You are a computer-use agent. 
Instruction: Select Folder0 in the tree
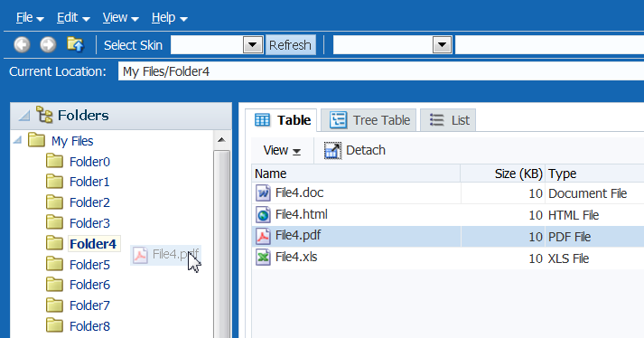[x=89, y=162]
